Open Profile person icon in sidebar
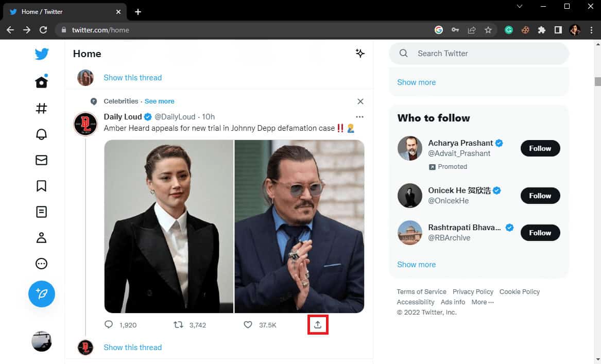This screenshot has width=601, height=364. [x=41, y=238]
